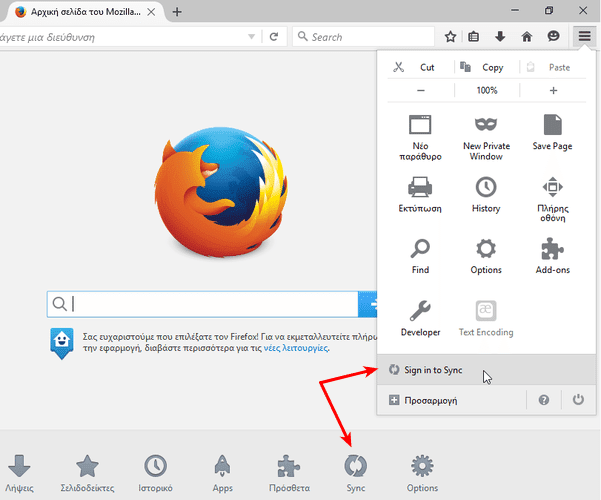Open History in the menu panel
601x500 pixels.
tap(486, 194)
